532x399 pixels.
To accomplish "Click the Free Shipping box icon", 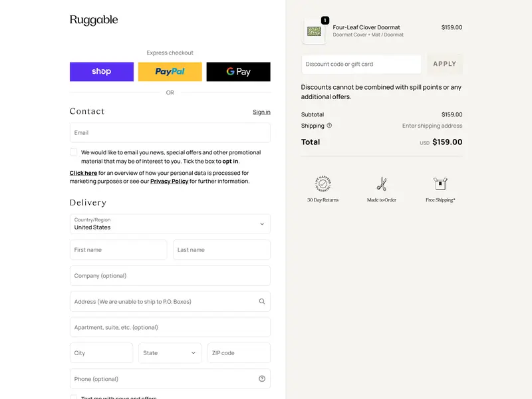I will [x=440, y=184].
